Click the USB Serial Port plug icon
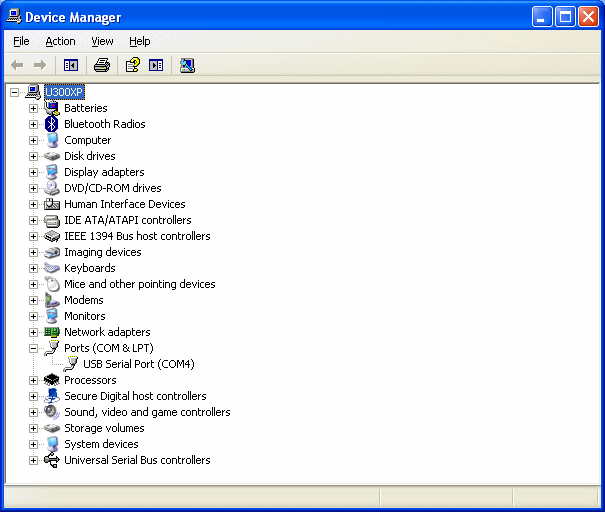Image resolution: width=605 pixels, height=512 pixels. [x=71, y=364]
